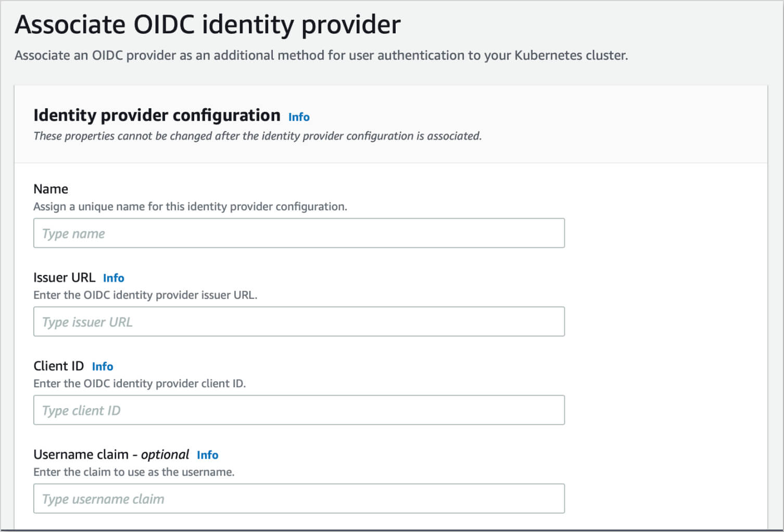Click the Name field label

50,188
